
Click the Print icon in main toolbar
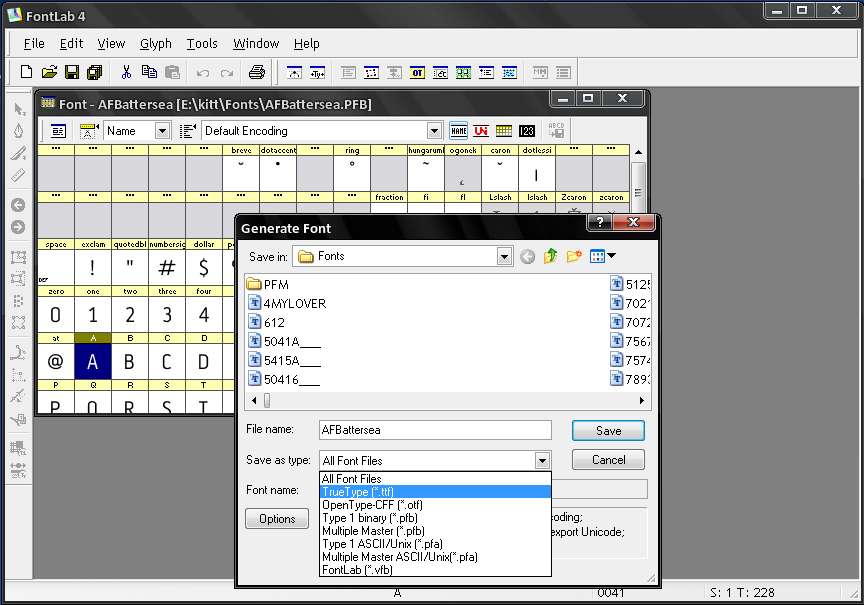(x=257, y=72)
